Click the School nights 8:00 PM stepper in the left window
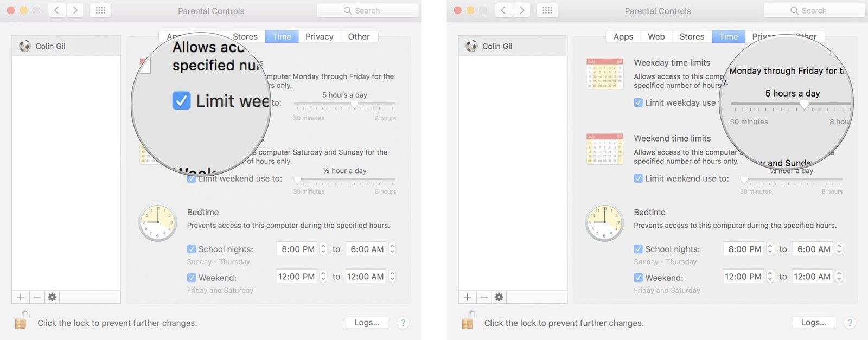This screenshot has width=868, height=340. click(323, 249)
